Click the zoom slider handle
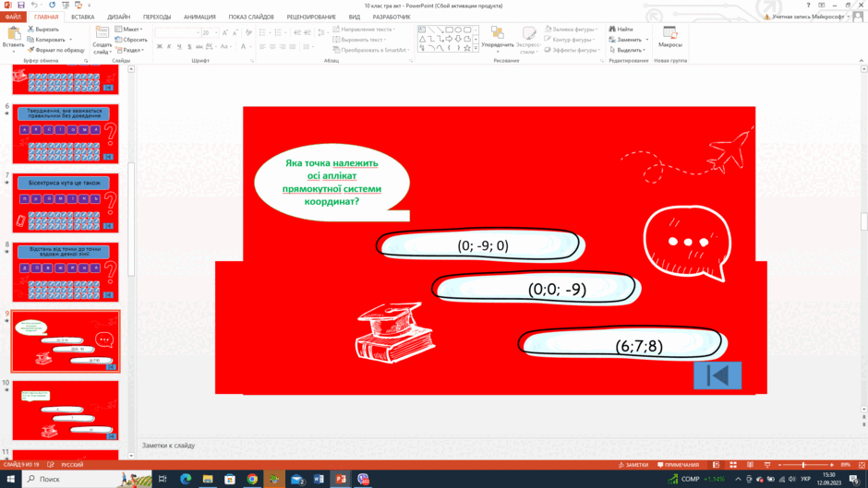This screenshot has height=488, width=868. (803, 465)
